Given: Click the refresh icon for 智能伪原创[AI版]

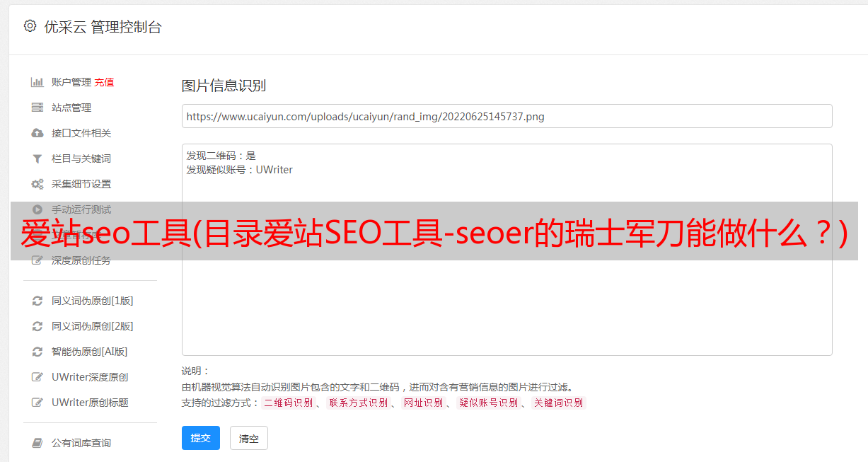Looking at the screenshot, I should tap(37, 352).
